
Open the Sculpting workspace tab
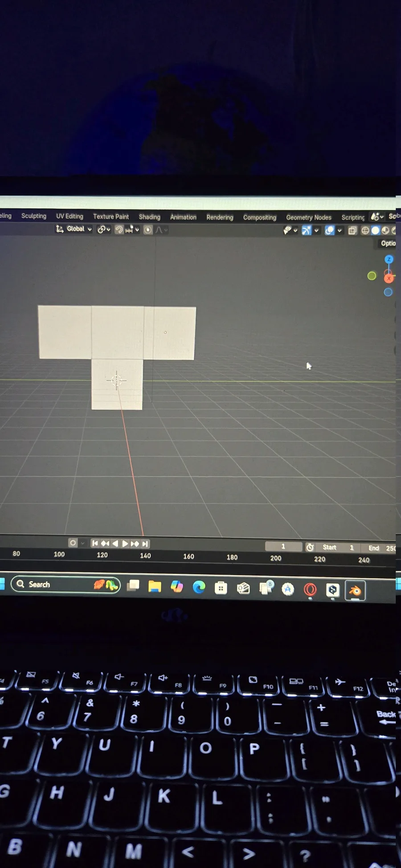(34, 216)
